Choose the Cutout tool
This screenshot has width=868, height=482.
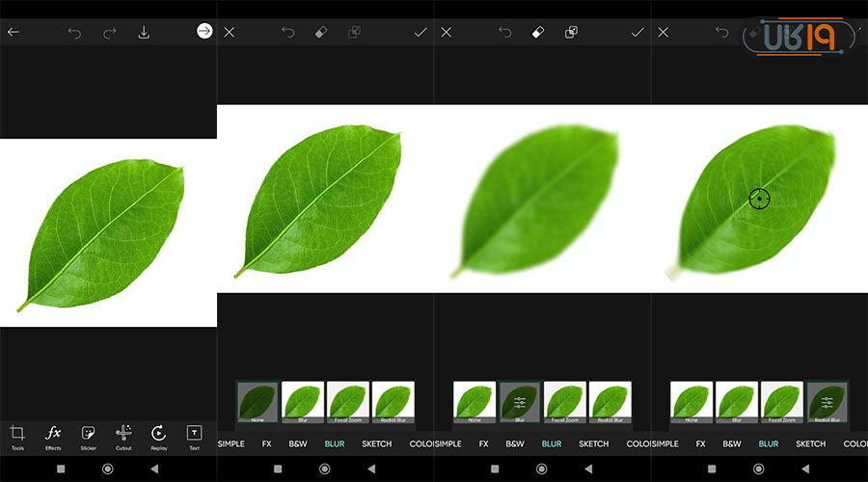coord(123,436)
